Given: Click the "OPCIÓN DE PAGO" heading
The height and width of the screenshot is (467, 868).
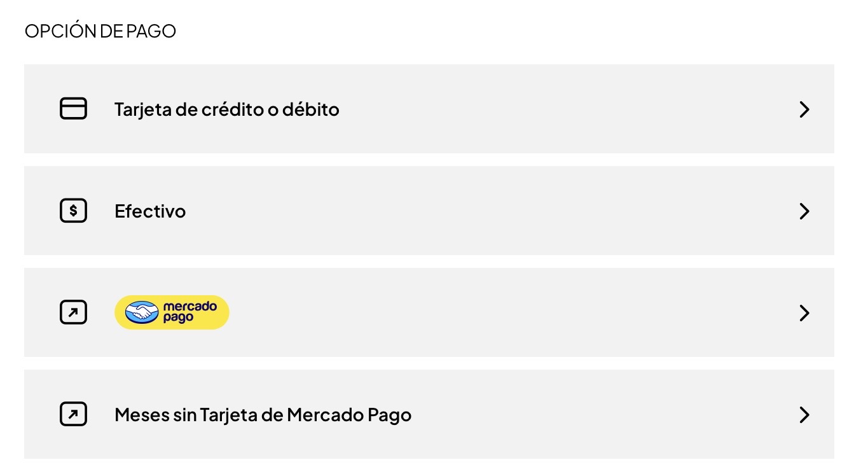Looking at the screenshot, I should click(100, 31).
